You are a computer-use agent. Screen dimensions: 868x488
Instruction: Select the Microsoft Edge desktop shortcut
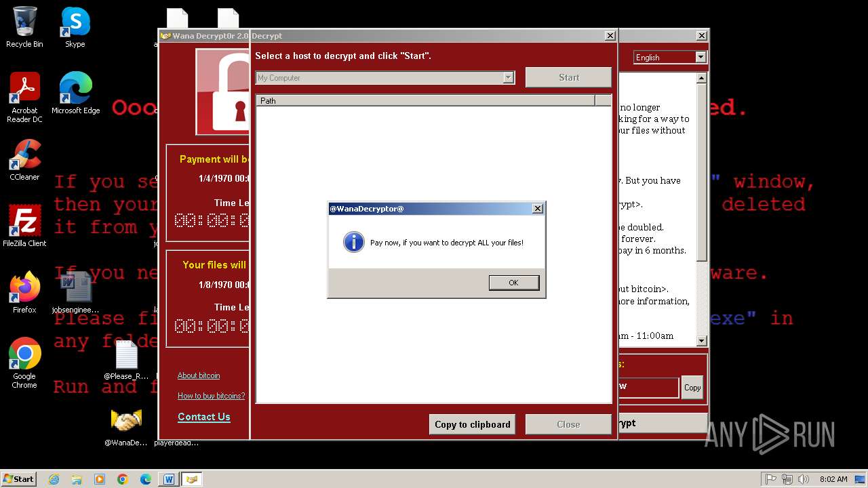click(x=75, y=94)
